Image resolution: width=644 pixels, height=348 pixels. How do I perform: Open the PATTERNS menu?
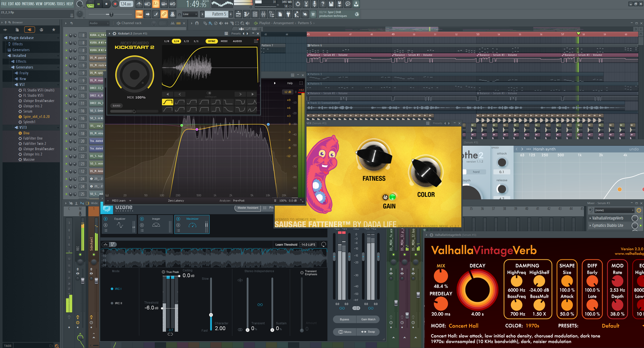point(28,4)
